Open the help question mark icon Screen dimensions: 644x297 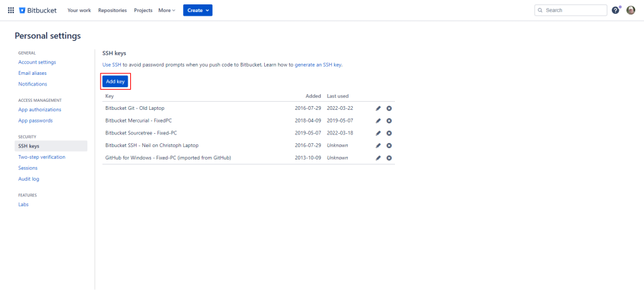pyautogui.click(x=616, y=10)
